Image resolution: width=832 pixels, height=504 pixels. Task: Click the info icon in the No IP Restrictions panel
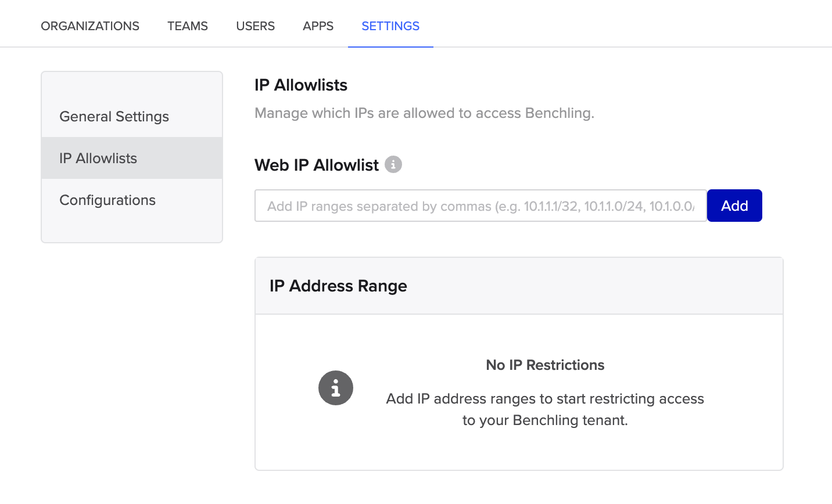(x=336, y=388)
